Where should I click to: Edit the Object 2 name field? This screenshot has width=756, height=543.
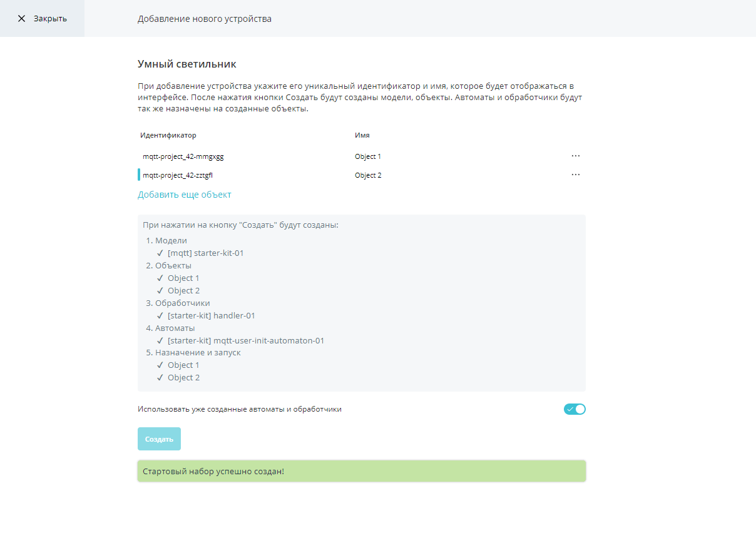(457, 175)
